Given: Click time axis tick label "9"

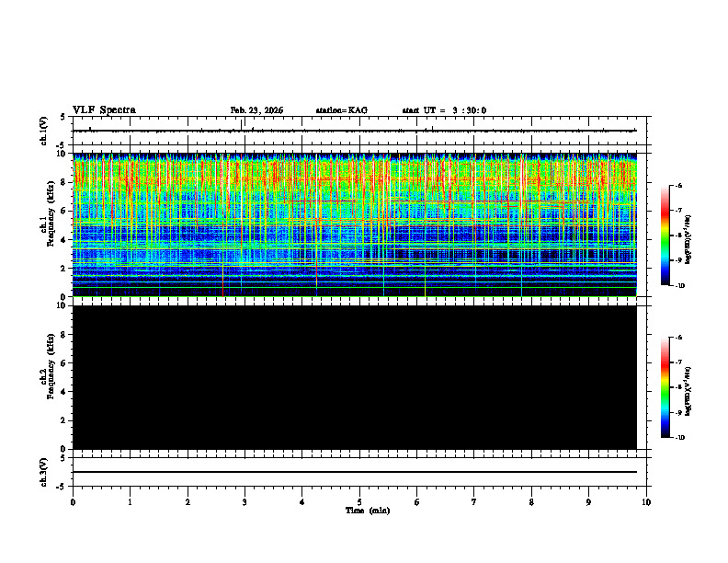Looking at the screenshot, I should tap(588, 502).
